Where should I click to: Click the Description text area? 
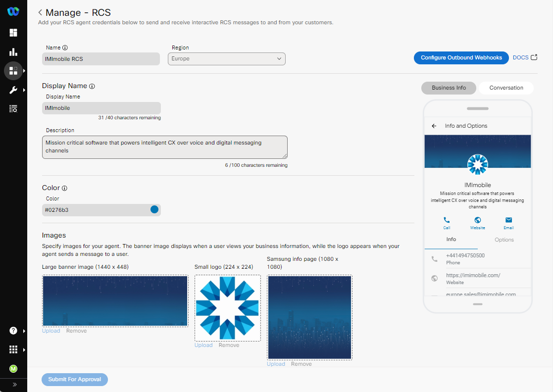point(164,147)
